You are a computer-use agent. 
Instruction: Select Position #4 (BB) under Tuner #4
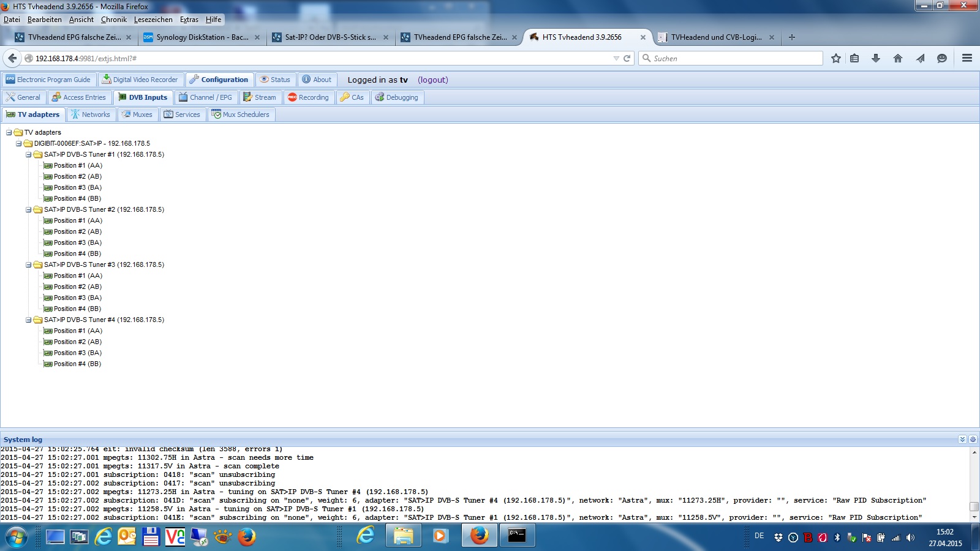pos(77,364)
